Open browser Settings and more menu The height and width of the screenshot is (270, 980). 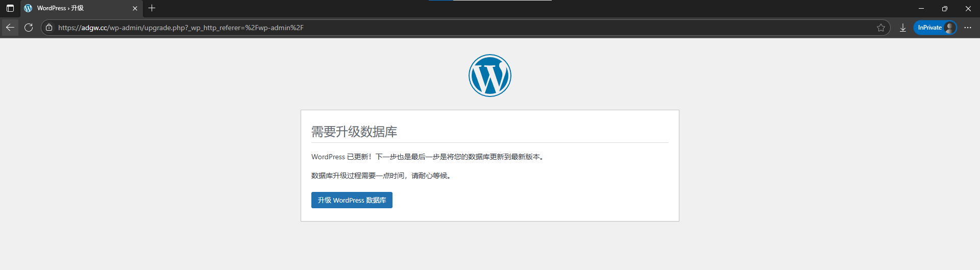(x=968, y=28)
